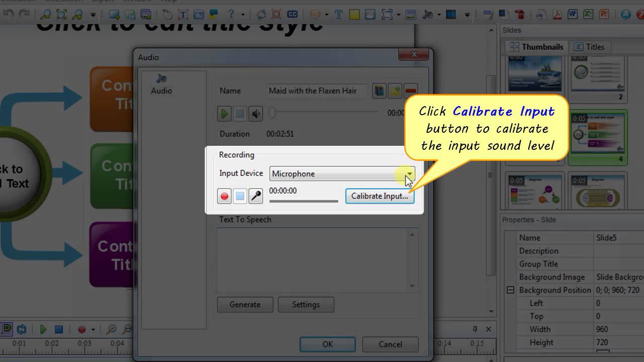This screenshot has height=362, width=644.
Task: Expand the arrow beside the audio icon
Action: [x=440, y=15]
